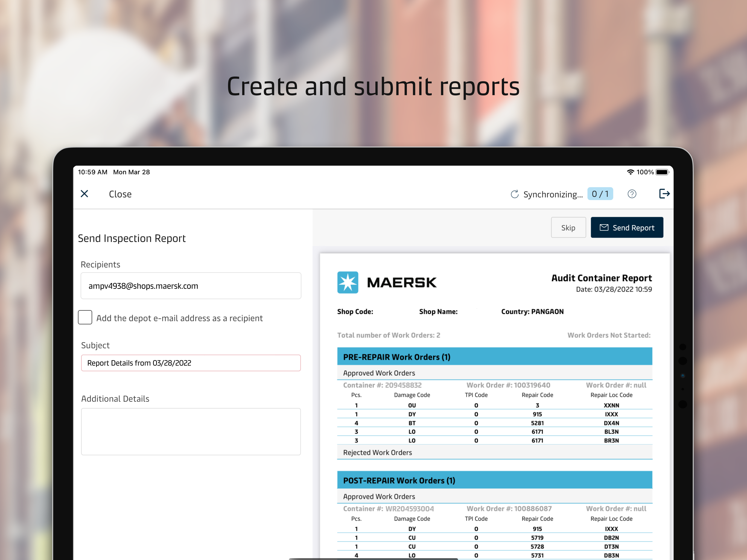The image size is (747, 560).
Task: Click the Close label in header
Action: click(x=120, y=194)
